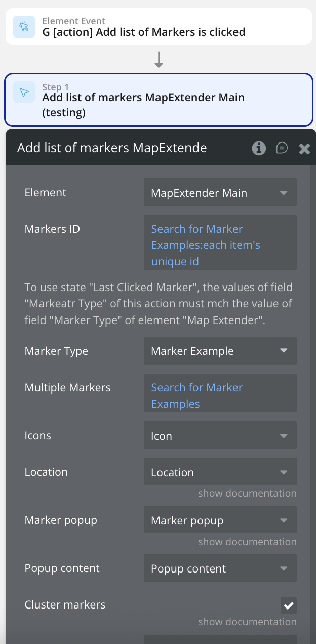Viewport: 316px width, 644px height.
Task: Show documentation for Marker popup
Action: point(247,542)
